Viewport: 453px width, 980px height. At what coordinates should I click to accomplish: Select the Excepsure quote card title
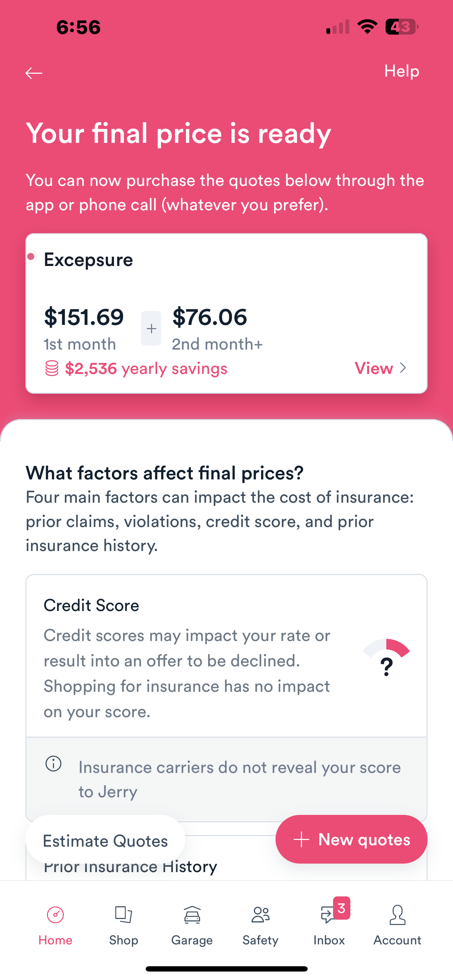(88, 260)
